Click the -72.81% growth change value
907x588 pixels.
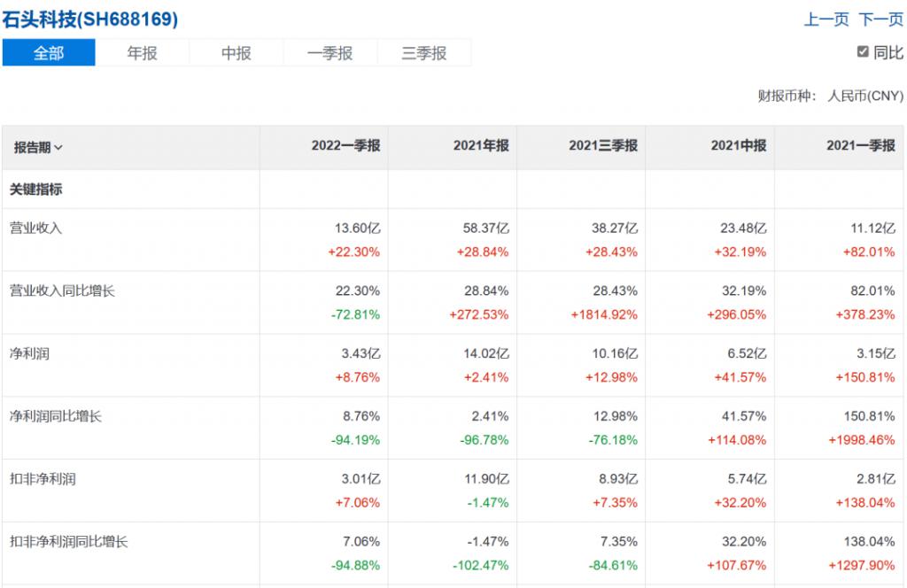tap(356, 315)
